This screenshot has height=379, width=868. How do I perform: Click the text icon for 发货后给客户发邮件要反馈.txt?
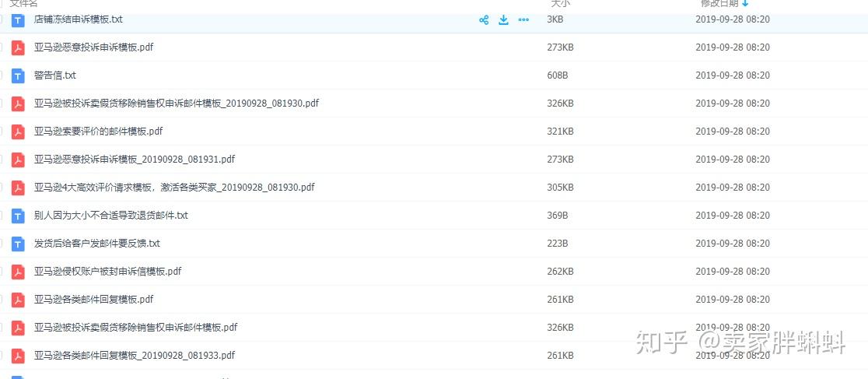pyautogui.click(x=18, y=244)
